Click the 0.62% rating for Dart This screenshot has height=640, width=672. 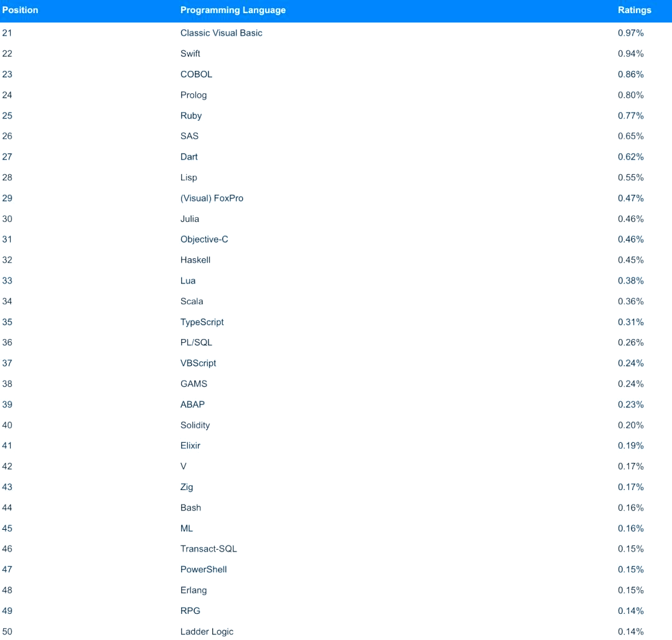tap(630, 157)
